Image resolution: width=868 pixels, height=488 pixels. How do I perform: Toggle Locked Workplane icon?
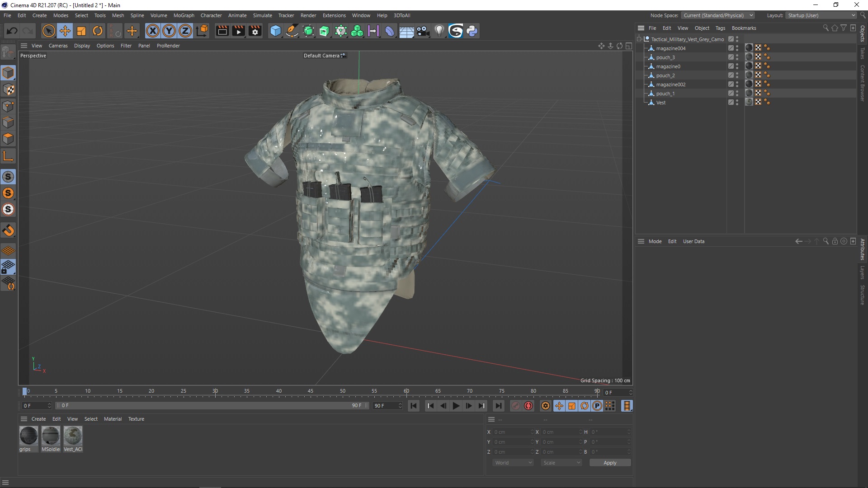(8, 267)
